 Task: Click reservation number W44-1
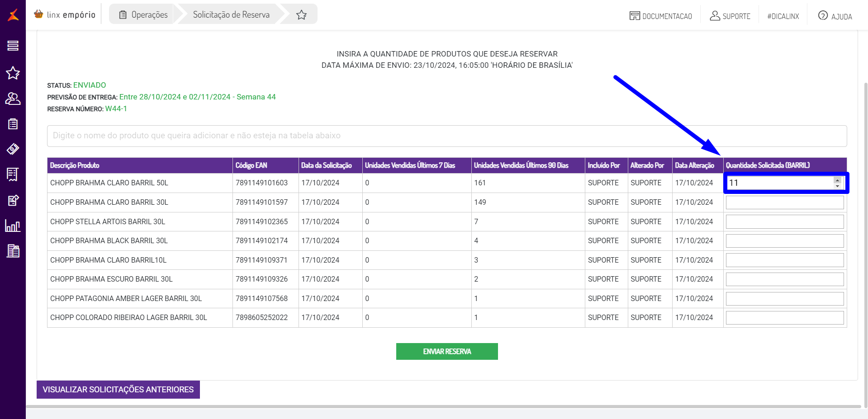pyautogui.click(x=116, y=109)
